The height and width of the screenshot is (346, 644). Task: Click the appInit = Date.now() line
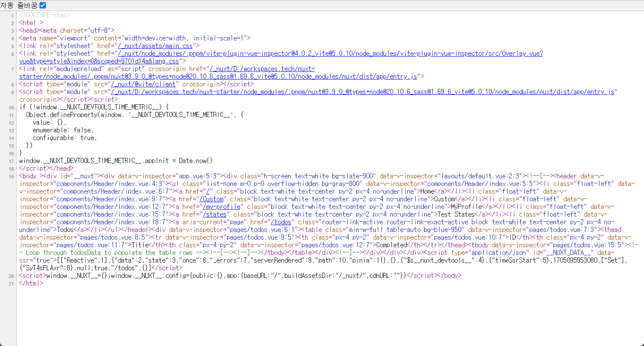click(x=116, y=160)
